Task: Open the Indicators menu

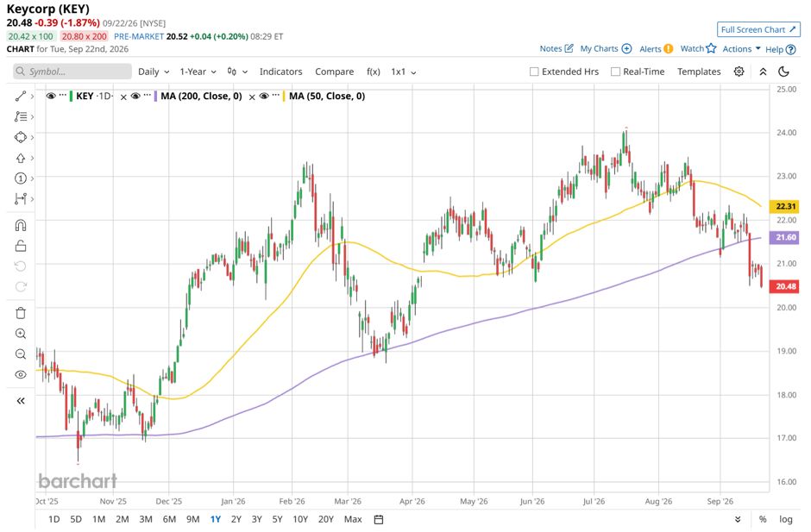Action: pos(281,72)
